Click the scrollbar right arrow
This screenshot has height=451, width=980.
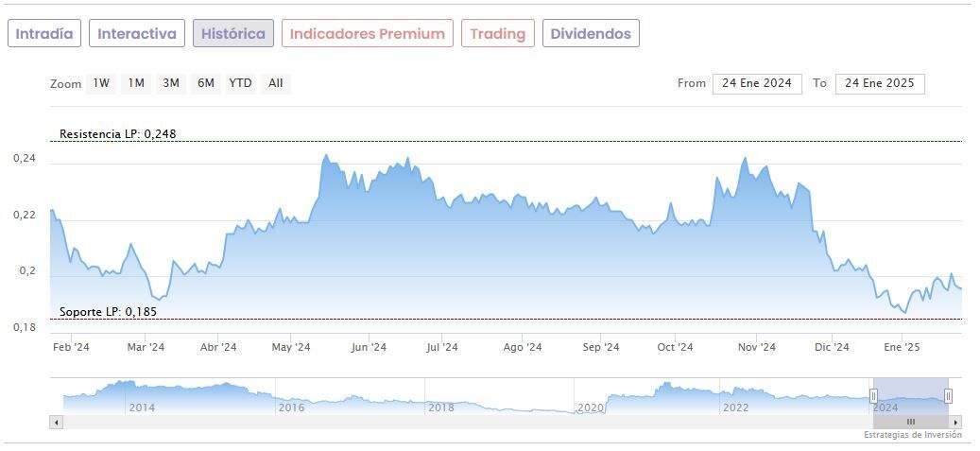tap(955, 422)
